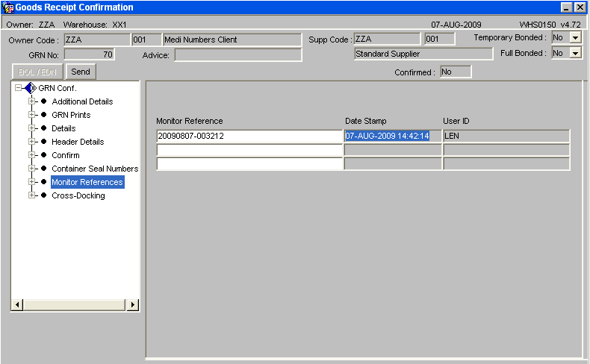Click the Medi Numbers Client field
This screenshot has width=590, height=364.
tap(232, 40)
